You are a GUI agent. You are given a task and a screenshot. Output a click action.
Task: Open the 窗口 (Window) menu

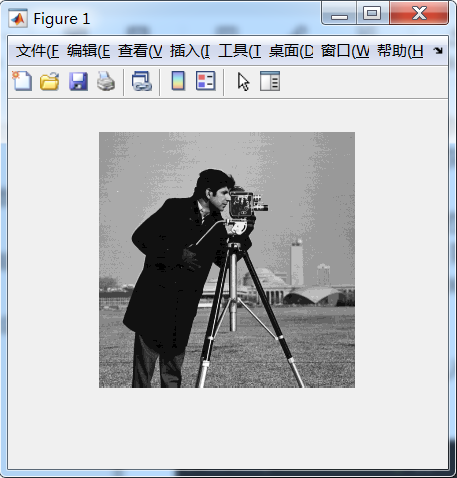pyautogui.click(x=345, y=51)
